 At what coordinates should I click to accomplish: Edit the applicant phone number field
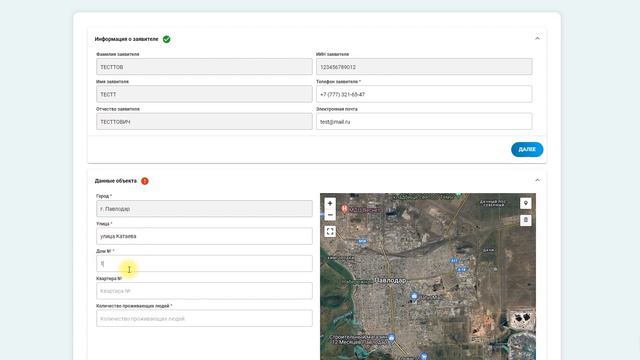tap(424, 94)
